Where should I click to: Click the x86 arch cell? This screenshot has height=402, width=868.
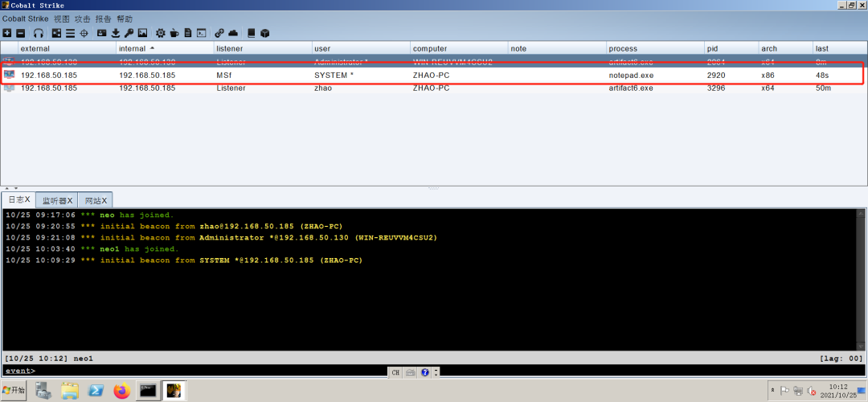point(785,74)
